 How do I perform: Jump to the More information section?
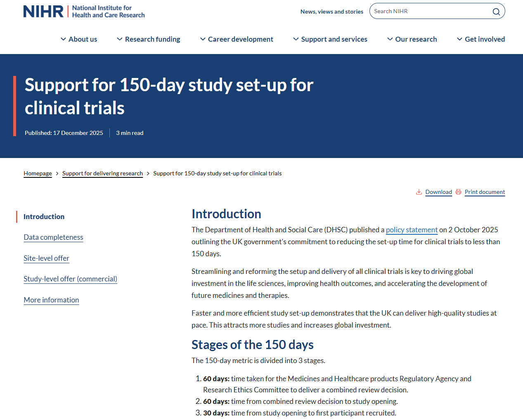pos(51,300)
